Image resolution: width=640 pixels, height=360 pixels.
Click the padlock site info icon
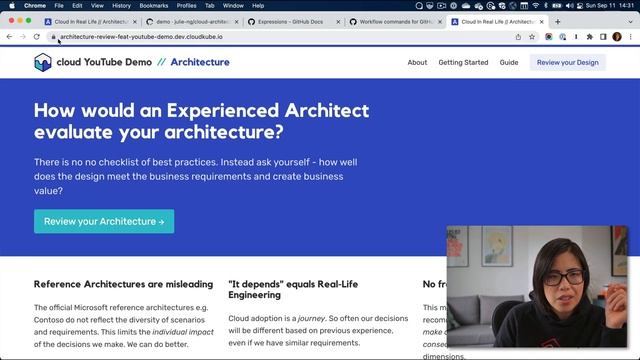click(x=53, y=37)
